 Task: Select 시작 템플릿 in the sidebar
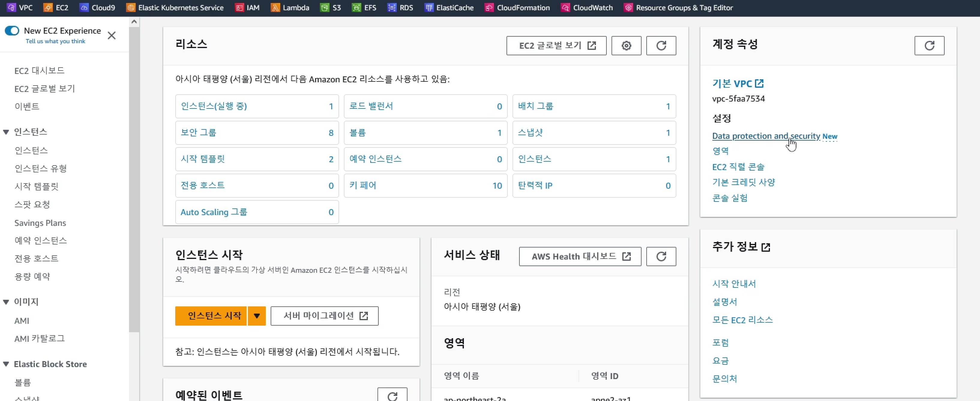click(x=37, y=186)
